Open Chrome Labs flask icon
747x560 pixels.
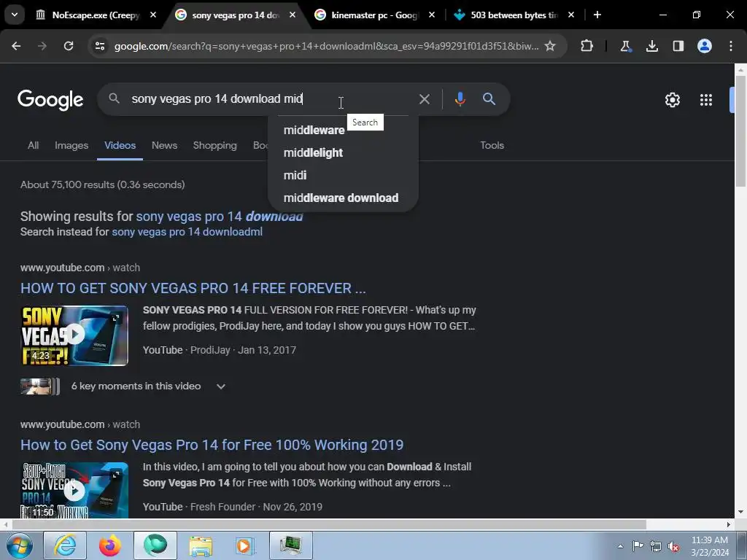[x=625, y=46]
